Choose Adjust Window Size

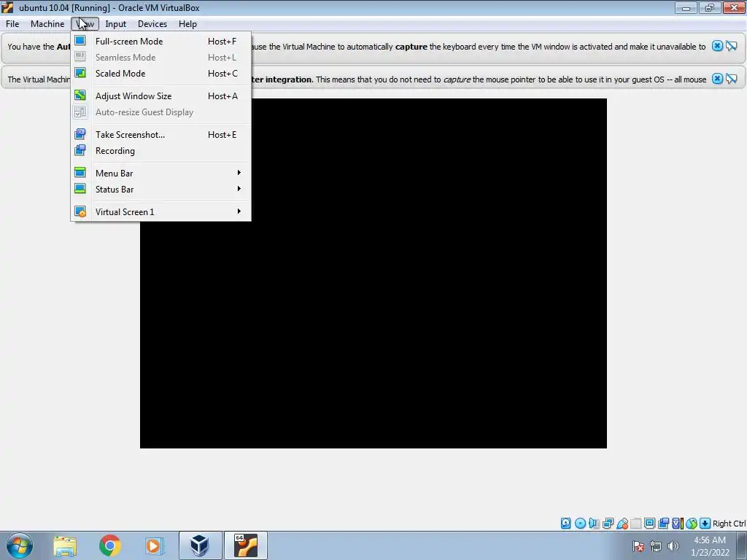pos(160,96)
